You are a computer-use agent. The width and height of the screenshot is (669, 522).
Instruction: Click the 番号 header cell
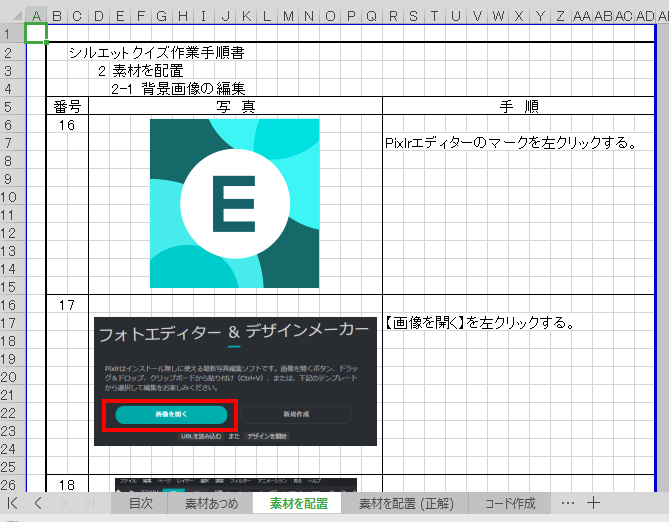(67, 106)
